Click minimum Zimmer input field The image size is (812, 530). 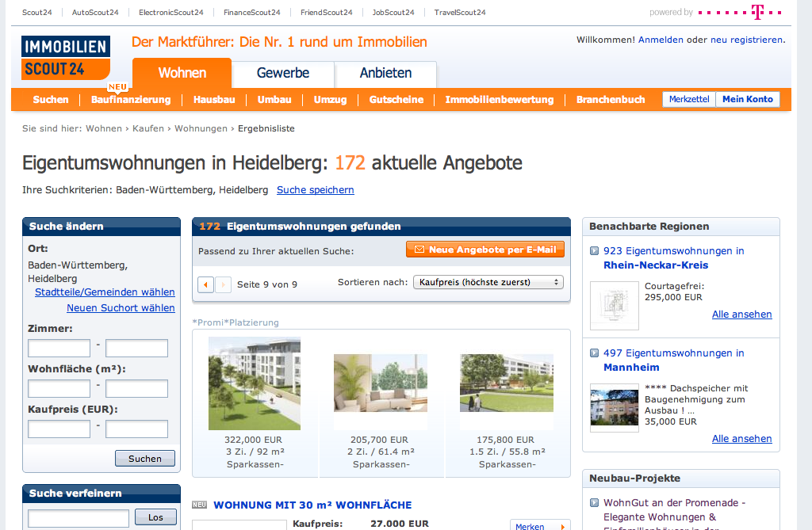click(59, 349)
